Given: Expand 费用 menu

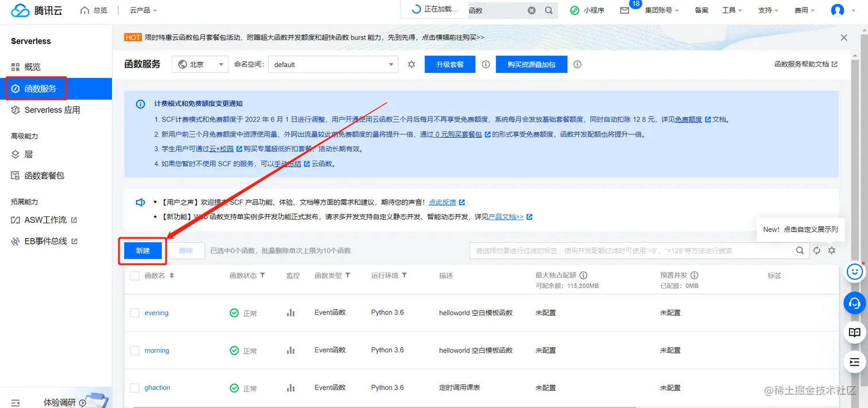Looking at the screenshot, I should pos(804,10).
